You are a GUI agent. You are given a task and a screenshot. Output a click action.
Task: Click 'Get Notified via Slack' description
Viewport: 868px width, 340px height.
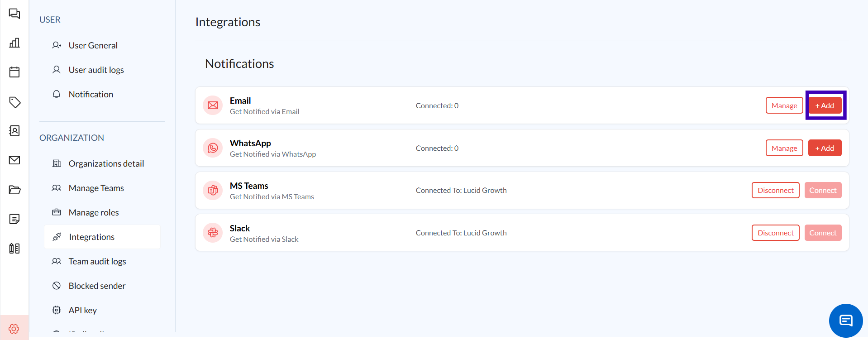click(264, 239)
